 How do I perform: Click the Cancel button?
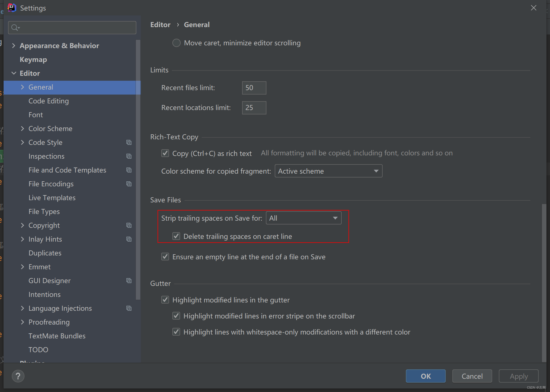472,376
